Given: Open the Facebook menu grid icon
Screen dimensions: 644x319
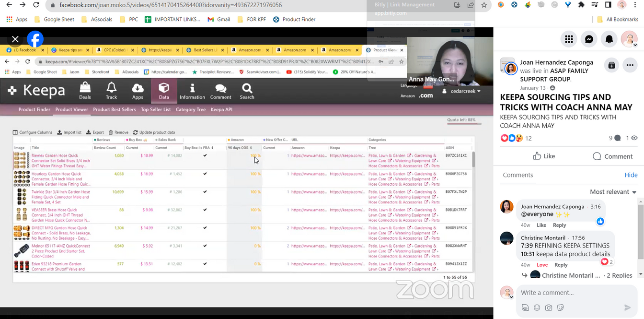Looking at the screenshot, I should click(569, 39).
